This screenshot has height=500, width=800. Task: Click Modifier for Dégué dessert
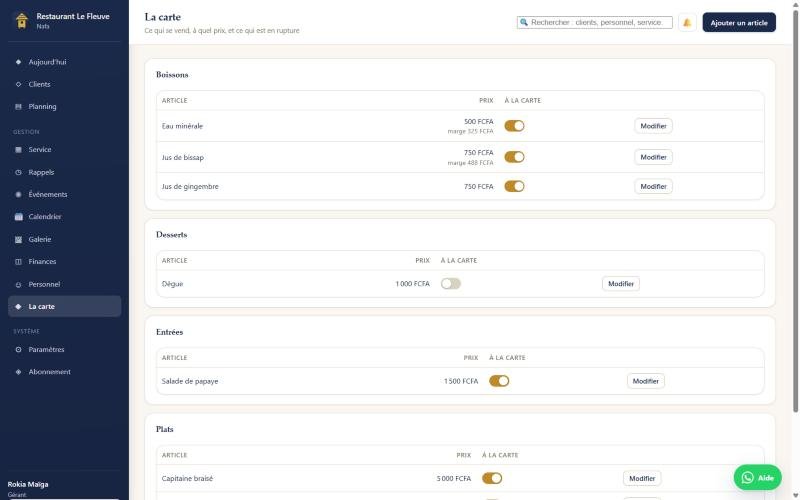point(620,284)
